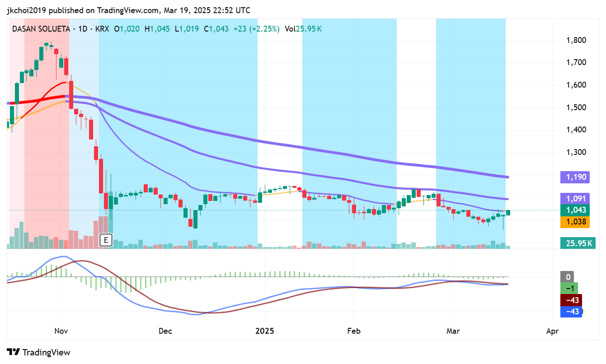Image resolution: width=606 pixels, height=364 pixels.
Task: Click the orange 1,038 price label
Action: tap(575, 222)
